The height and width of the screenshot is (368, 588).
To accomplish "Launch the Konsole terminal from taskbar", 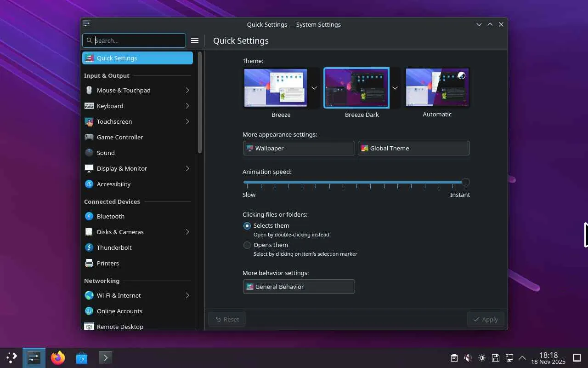I will click(x=106, y=357).
